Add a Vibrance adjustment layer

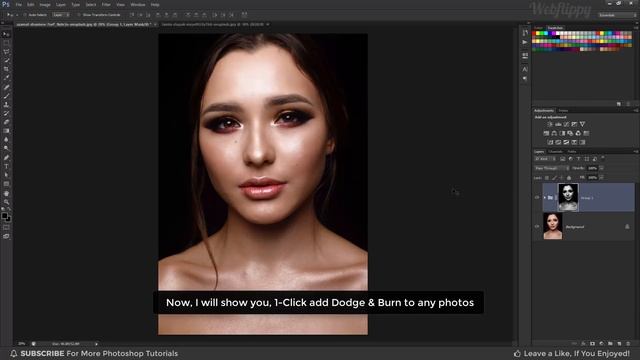point(582,124)
